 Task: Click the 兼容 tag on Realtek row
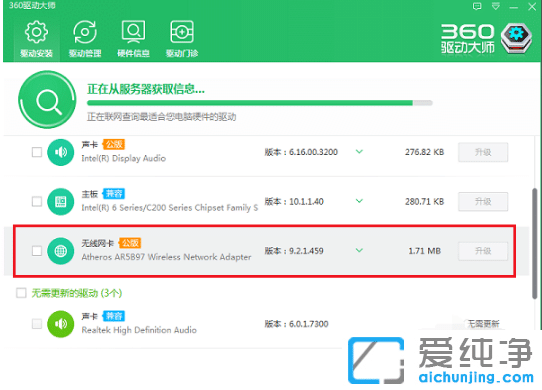(114, 316)
